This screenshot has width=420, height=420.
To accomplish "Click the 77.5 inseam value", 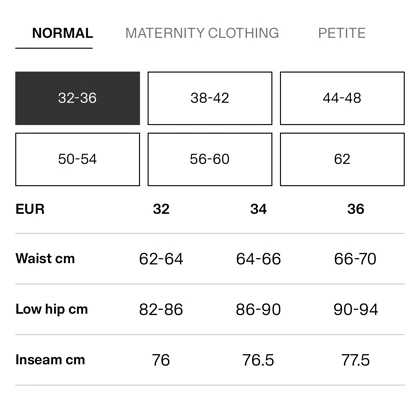I will click(x=356, y=360).
